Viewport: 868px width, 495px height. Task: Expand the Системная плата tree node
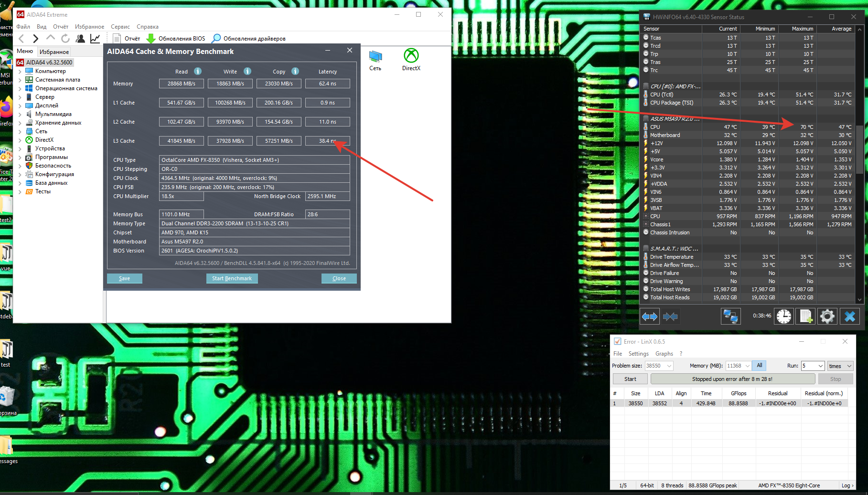[20, 80]
